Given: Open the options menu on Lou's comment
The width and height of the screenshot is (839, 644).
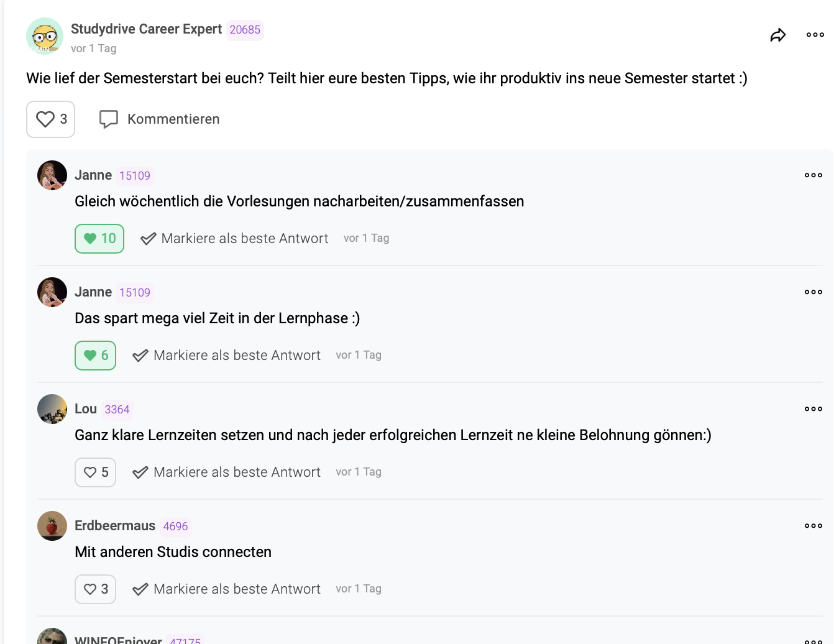Looking at the screenshot, I should (813, 408).
